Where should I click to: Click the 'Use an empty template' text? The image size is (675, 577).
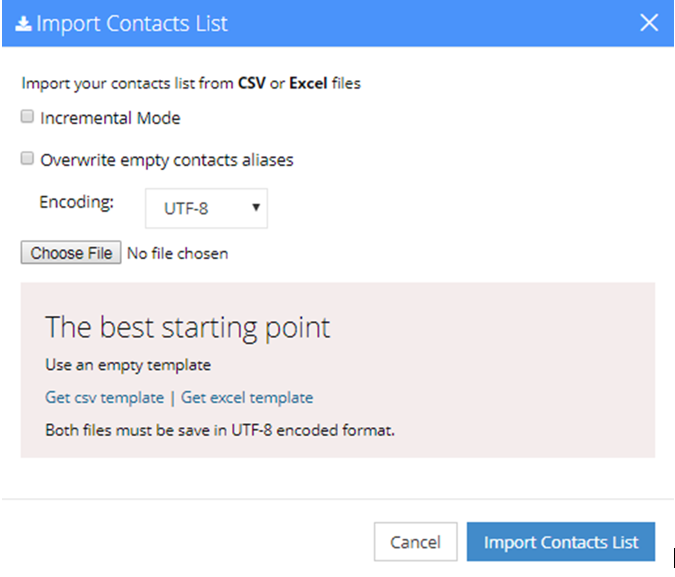point(128,365)
